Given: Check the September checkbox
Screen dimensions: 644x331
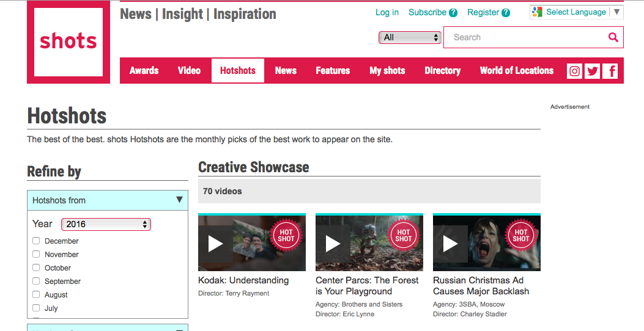Looking at the screenshot, I should [x=36, y=281].
